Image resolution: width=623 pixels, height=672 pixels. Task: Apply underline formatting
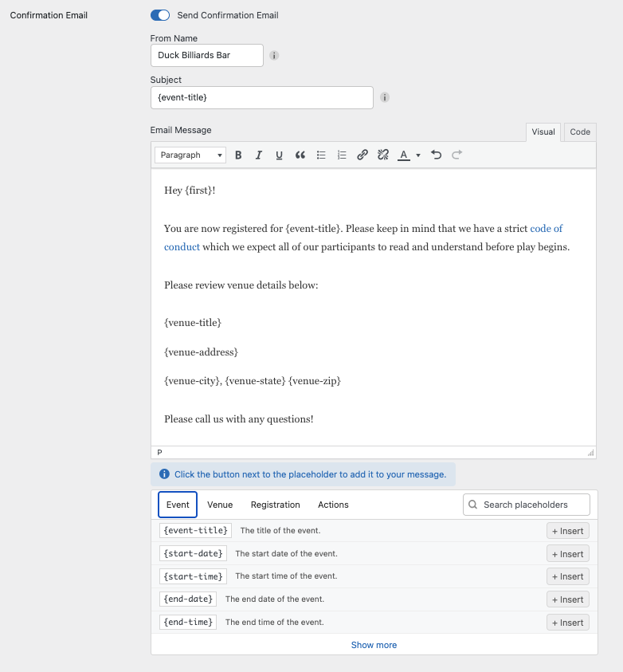[x=279, y=155]
